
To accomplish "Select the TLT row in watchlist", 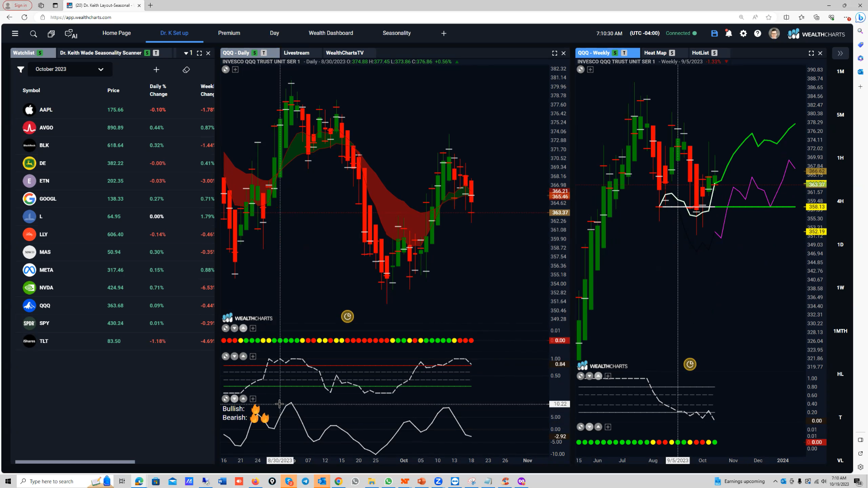I will 115,342.
